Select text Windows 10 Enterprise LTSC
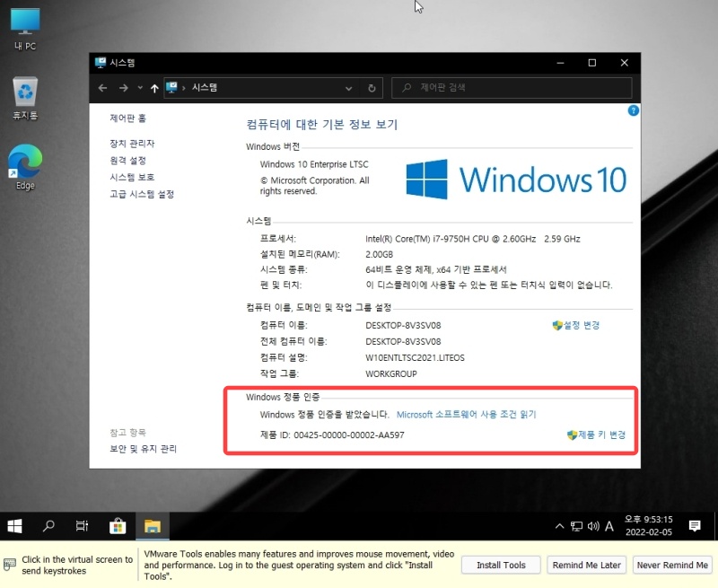718x588 pixels. pos(314,164)
